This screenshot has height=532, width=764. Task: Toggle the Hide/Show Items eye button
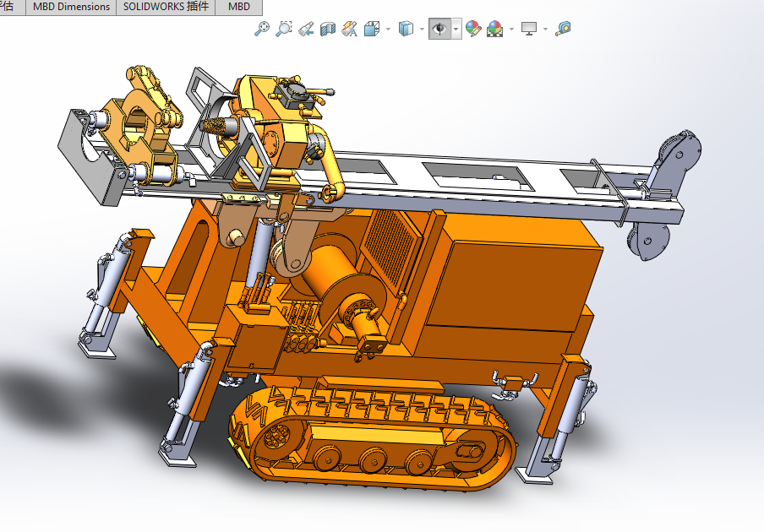pyautogui.click(x=439, y=29)
